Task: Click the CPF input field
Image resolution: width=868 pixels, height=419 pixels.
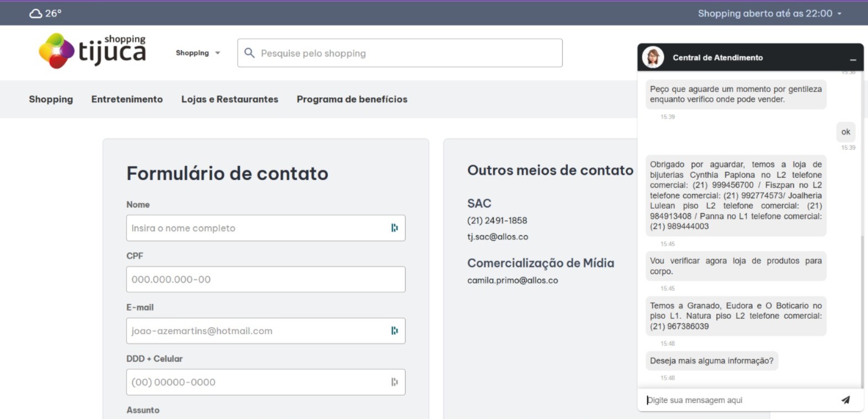Action: [x=266, y=279]
